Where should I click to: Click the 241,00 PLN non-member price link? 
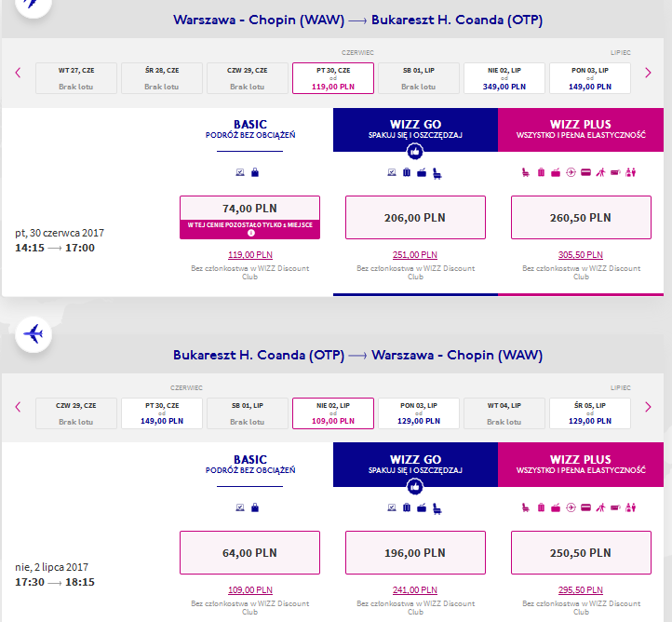415,589
